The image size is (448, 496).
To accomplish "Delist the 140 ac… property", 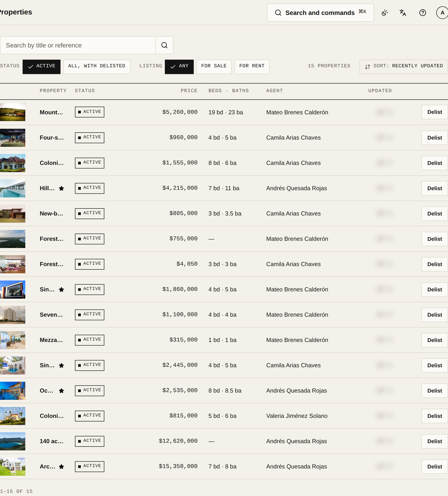I will click(x=434, y=441).
